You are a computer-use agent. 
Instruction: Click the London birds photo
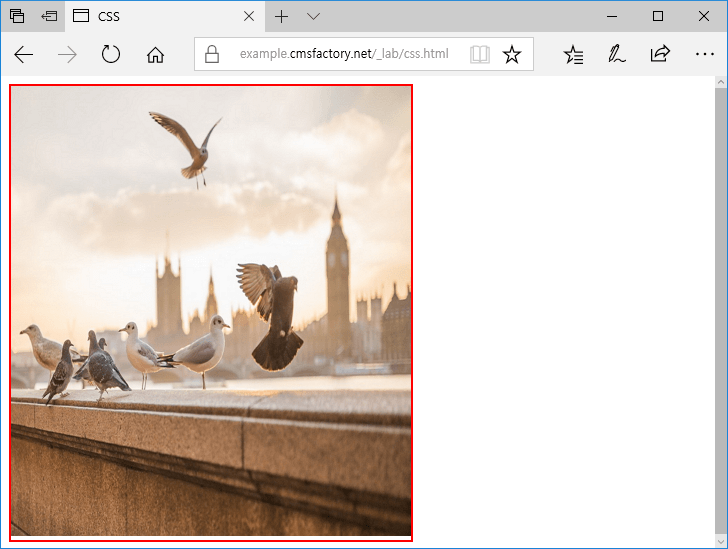(x=211, y=311)
